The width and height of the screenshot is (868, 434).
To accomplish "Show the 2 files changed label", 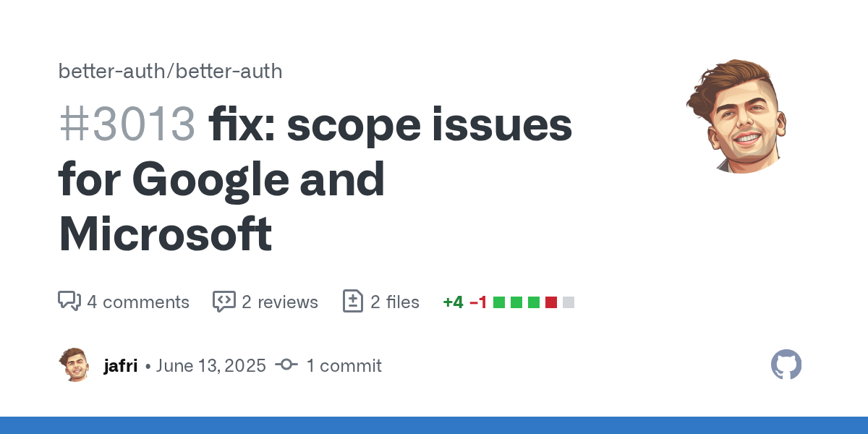I will pyautogui.click(x=395, y=302).
